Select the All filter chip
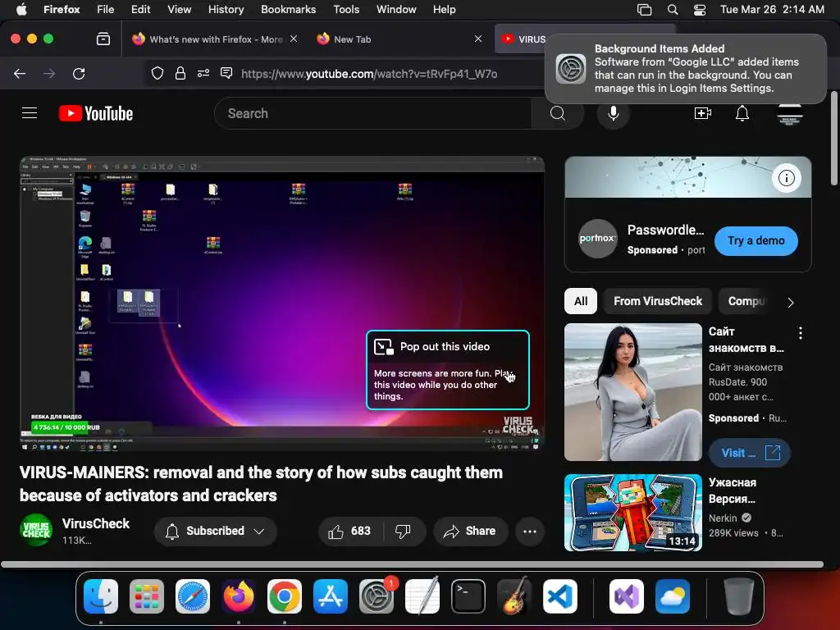The image size is (840, 630). [x=581, y=301]
